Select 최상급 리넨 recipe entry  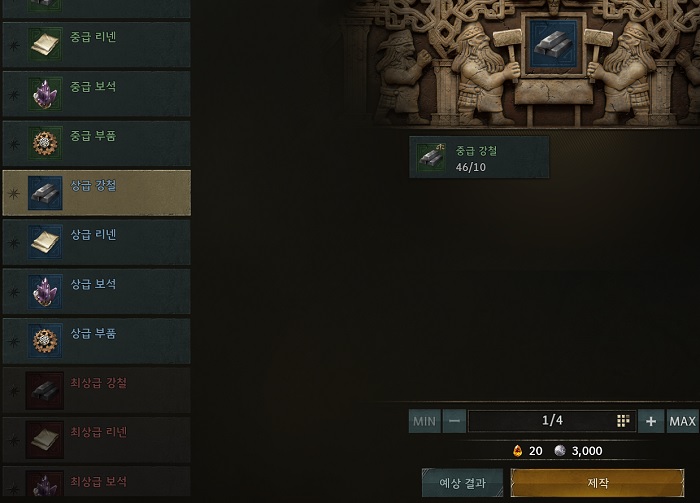[x=96, y=440]
